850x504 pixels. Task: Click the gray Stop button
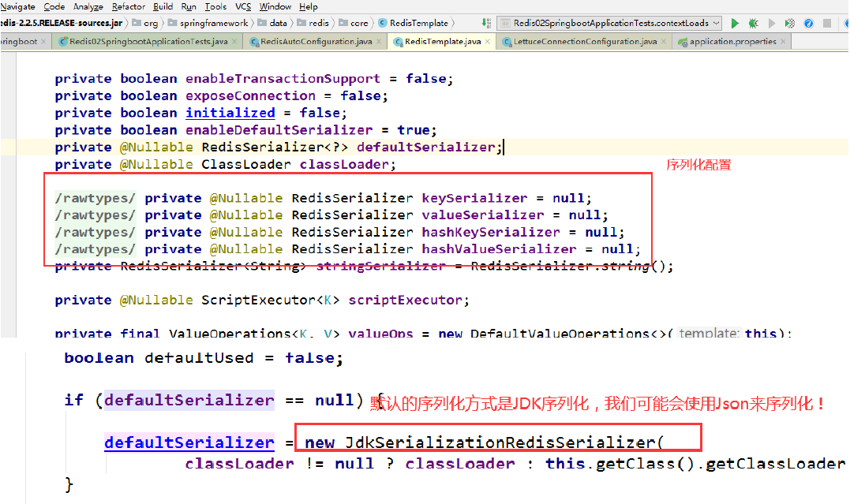826,24
